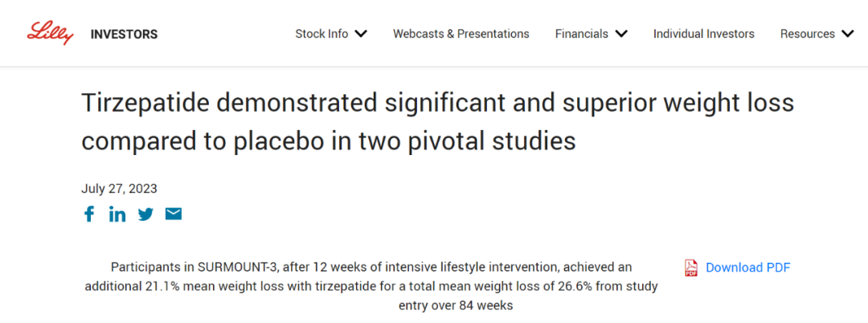
Task: Click the red PDF file icon
Action: pyautogui.click(x=691, y=268)
